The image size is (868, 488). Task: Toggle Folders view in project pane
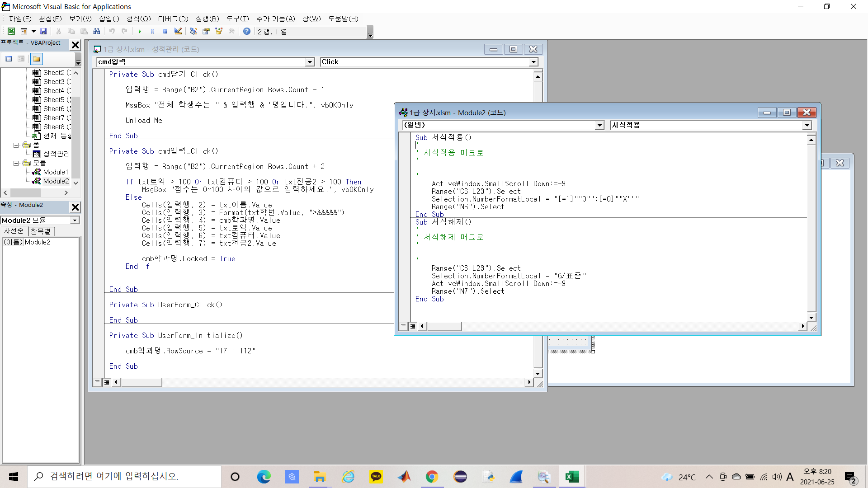pos(37,59)
